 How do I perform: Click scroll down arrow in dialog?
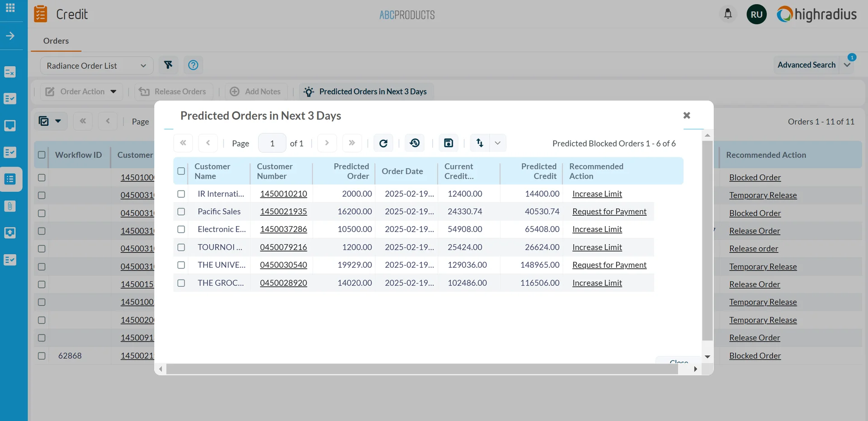[708, 357]
